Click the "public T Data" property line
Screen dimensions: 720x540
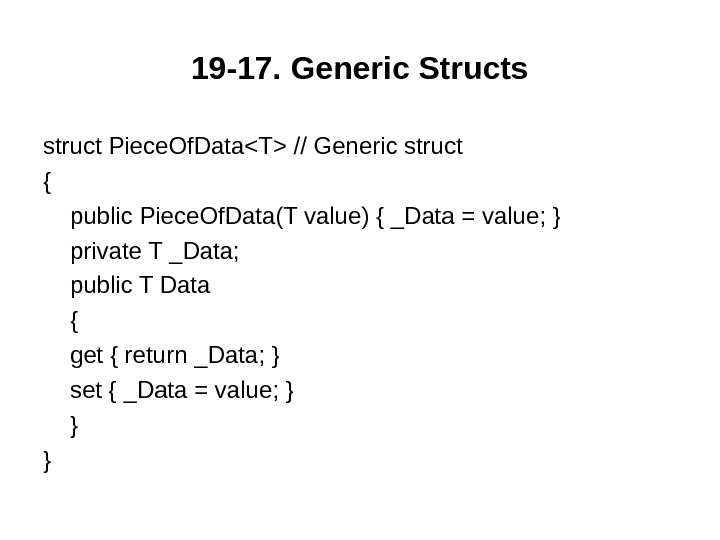point(140,286)
